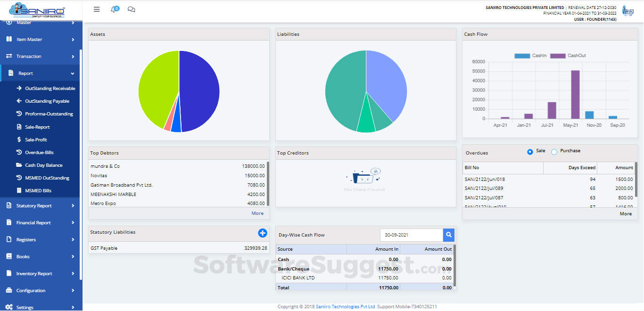Click the Saniiro logo in sidebar
This screenshot has width=644, height=311.
tap(36, 10)
